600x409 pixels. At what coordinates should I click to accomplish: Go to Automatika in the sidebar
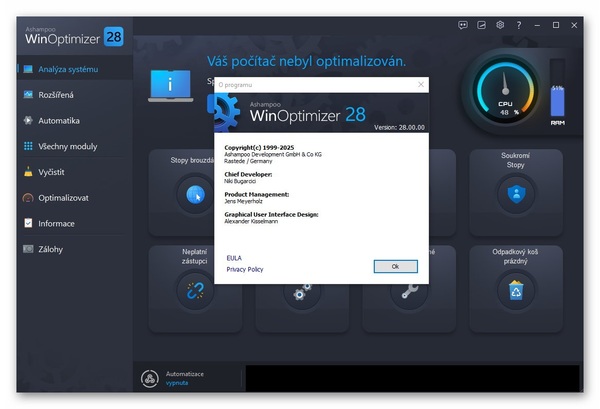tap(58, 120)
